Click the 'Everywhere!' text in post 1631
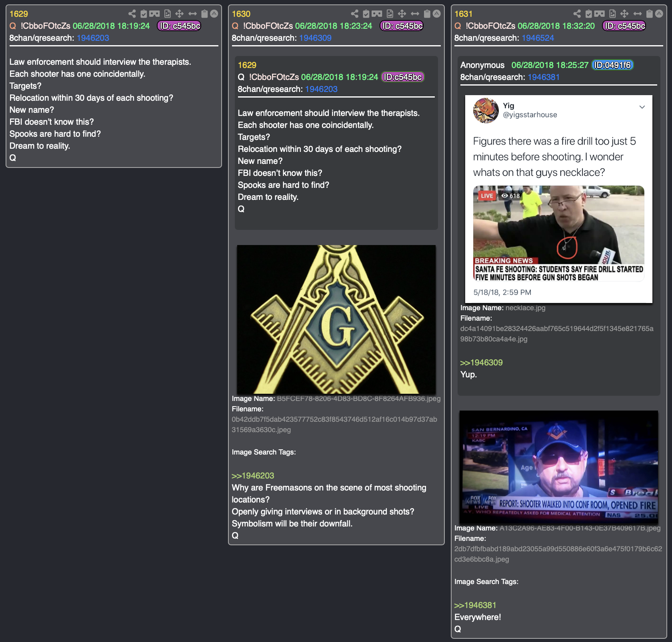 478,617
